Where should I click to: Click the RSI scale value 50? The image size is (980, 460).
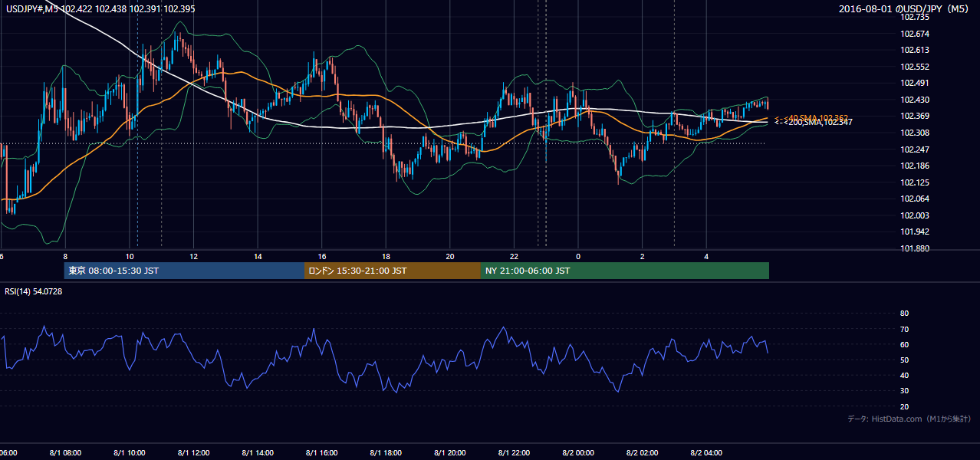tap(904, 360)
